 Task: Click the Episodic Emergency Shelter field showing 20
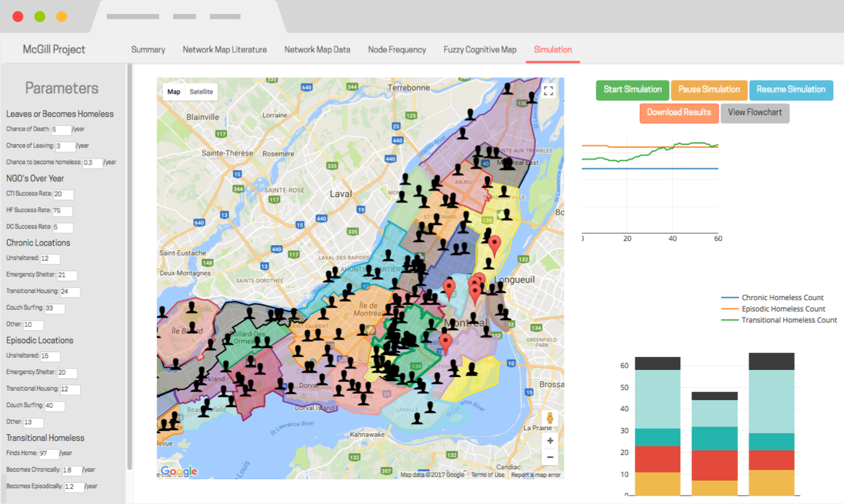coord(67,373)
